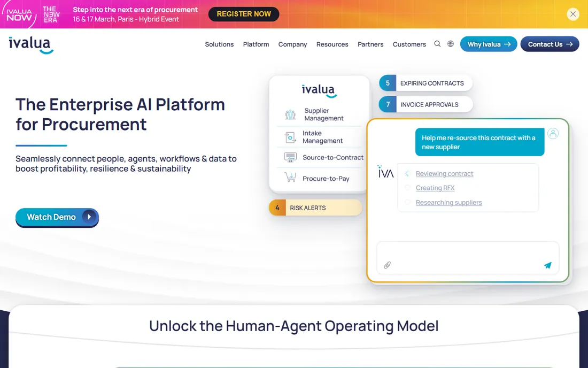Open the Platform menu
The height and width of the screenshot is (368, 588).
pyautogui.click(x=256, y=44)
